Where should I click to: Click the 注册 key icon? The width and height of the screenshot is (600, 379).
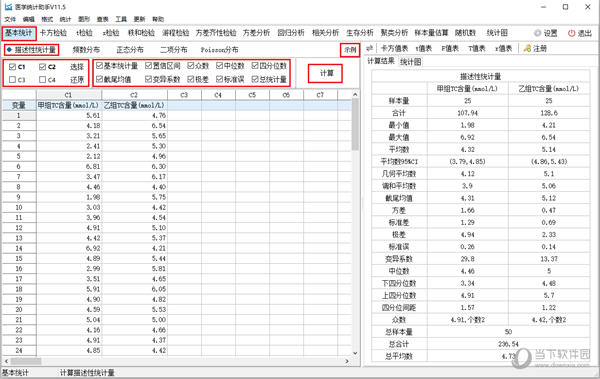(527, 49)
